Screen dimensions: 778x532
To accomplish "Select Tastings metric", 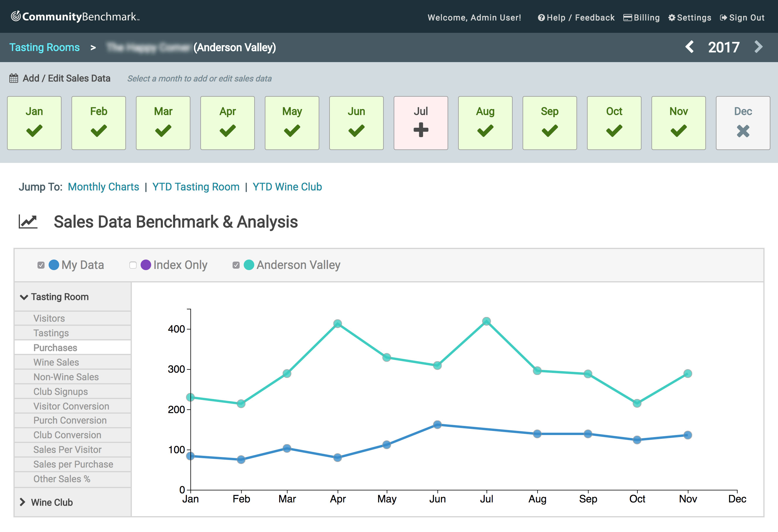I will (x=73, y=333).
